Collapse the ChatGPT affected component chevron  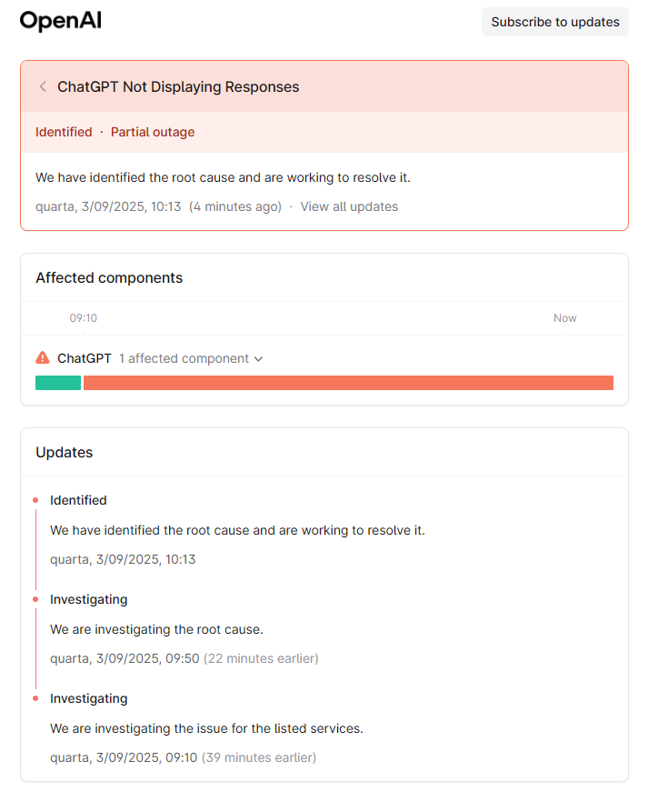(x=254, y=358)
